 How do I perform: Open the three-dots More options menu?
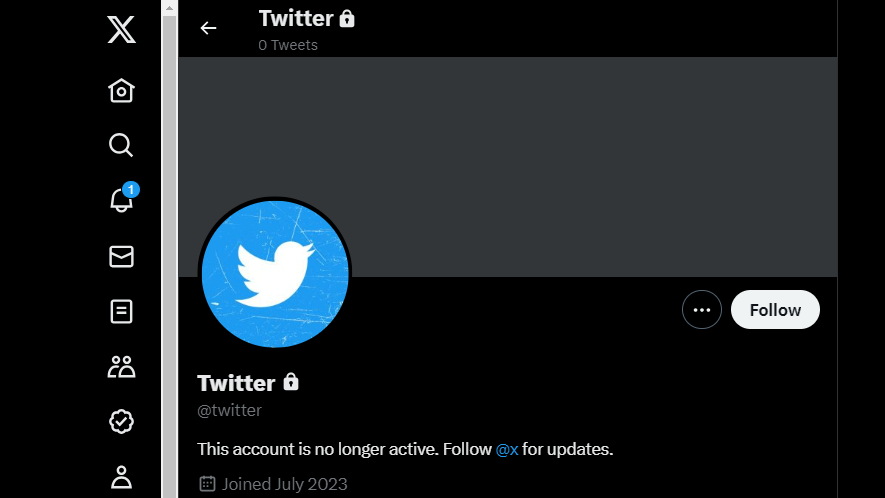[702, 309]
